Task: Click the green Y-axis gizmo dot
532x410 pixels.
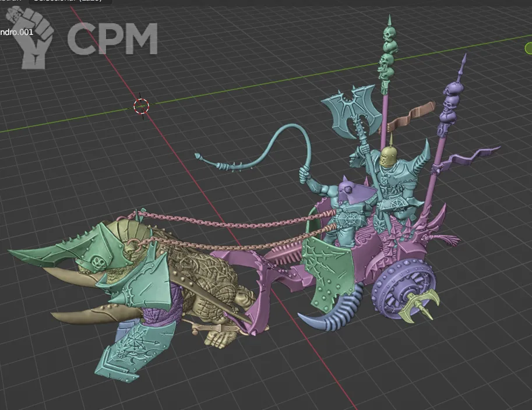Action: [x=528, y=48]
